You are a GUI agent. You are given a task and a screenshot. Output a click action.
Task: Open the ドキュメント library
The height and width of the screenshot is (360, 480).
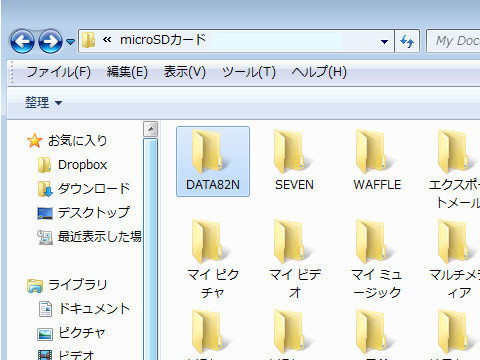(94, 309)
